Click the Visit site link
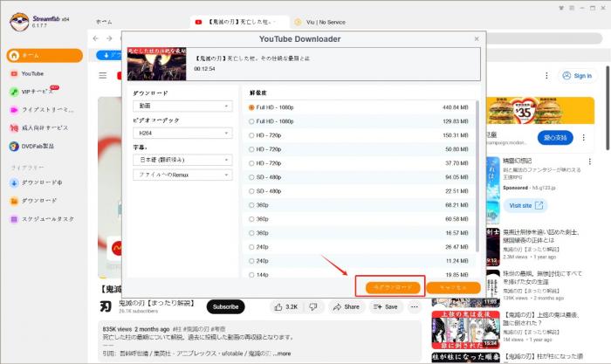Image resolution: width=611 pixels, height=364 pixels. (525, 205)
